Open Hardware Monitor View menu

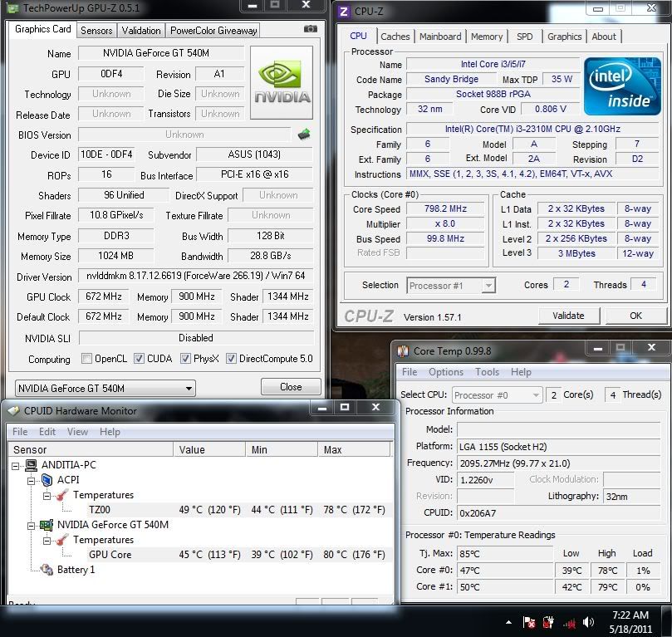77,431
